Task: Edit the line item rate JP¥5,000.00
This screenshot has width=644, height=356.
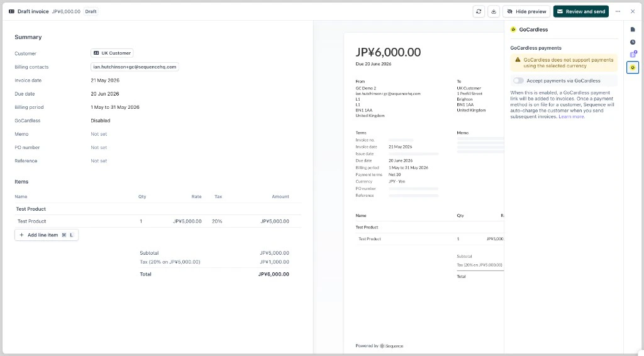Action: tap(187, 221)
